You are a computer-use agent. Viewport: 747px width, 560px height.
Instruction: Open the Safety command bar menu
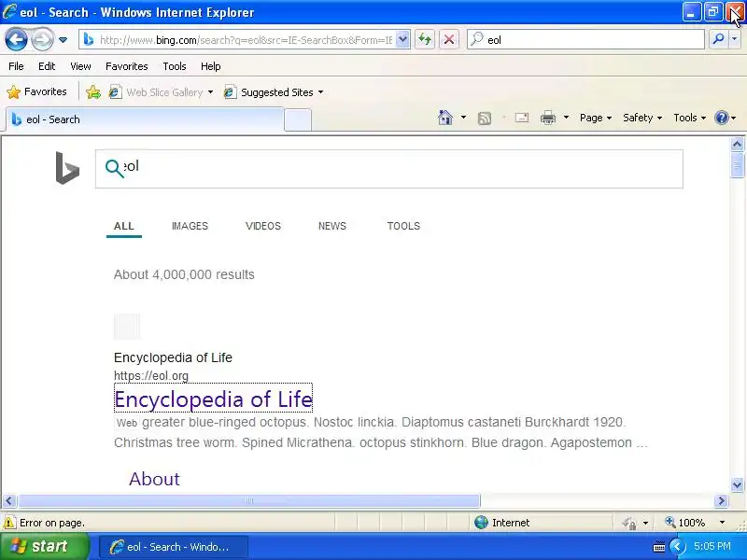coord(642,118)
